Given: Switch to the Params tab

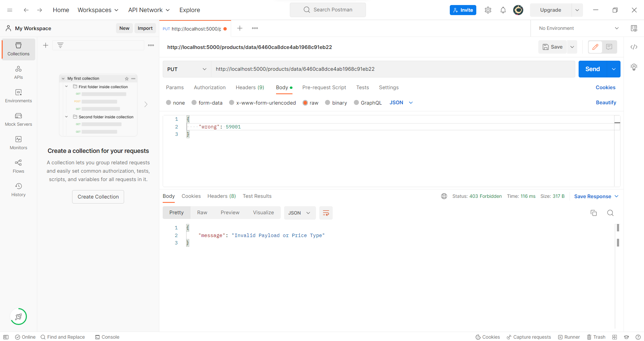Looking at the screenshot, I should [175, 88].
